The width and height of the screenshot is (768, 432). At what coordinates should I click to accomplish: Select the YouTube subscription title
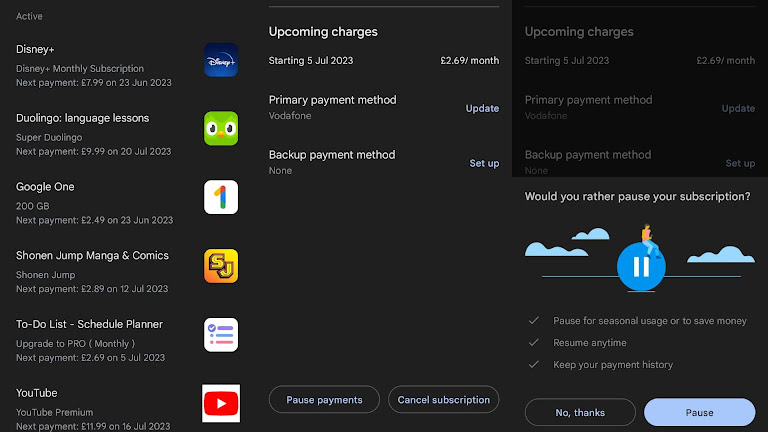[36, 393]
